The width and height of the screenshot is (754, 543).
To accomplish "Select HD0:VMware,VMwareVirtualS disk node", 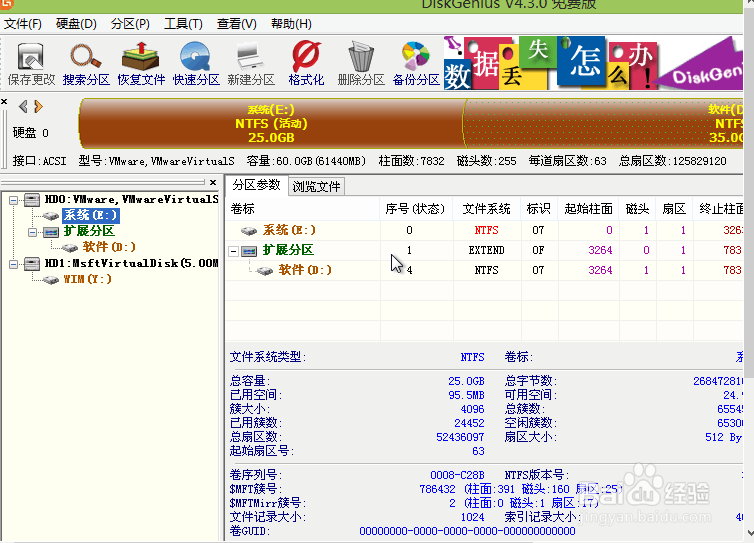I will coord(131,199).
